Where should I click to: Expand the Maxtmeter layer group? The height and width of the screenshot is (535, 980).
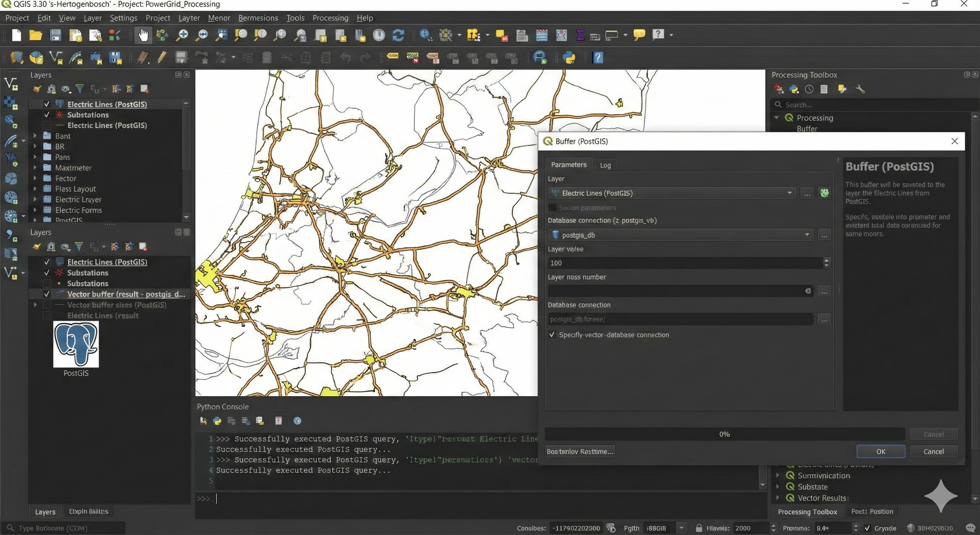pos(35,167)
